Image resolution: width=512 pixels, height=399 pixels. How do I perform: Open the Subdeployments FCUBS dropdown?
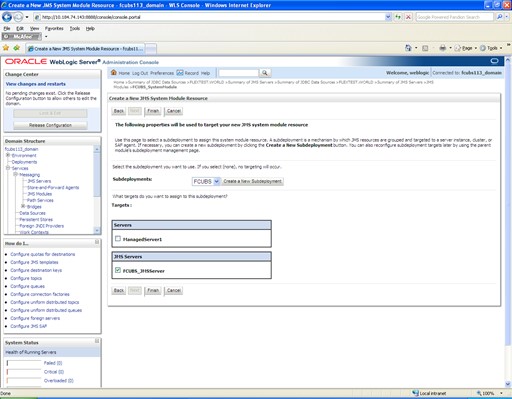[206, 181]
